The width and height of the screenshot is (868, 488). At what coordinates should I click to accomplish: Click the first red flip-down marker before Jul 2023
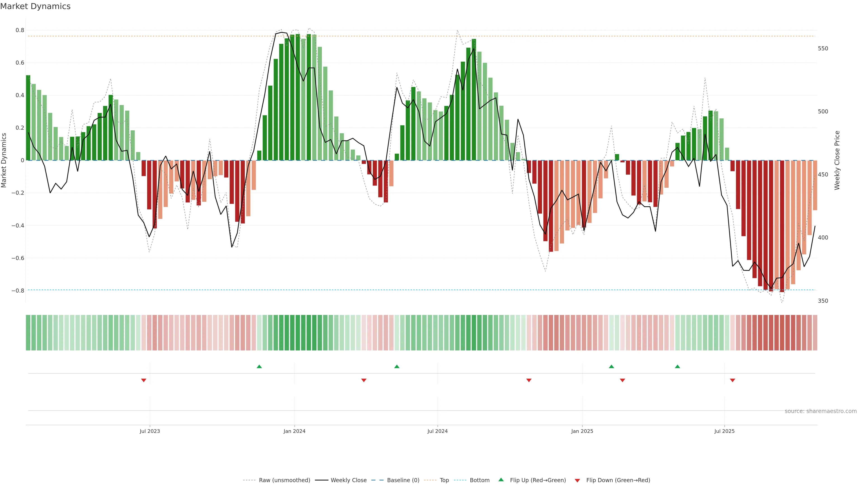(x=144, y=380)
